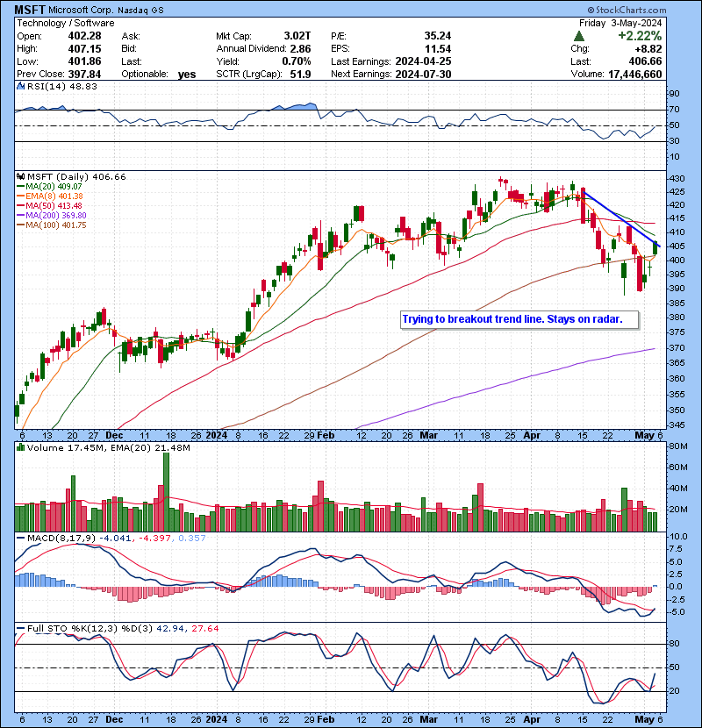This screenshot has width=702, height=728.
Task: Click the Prev Close value 397.84
Action: (84, 75)
